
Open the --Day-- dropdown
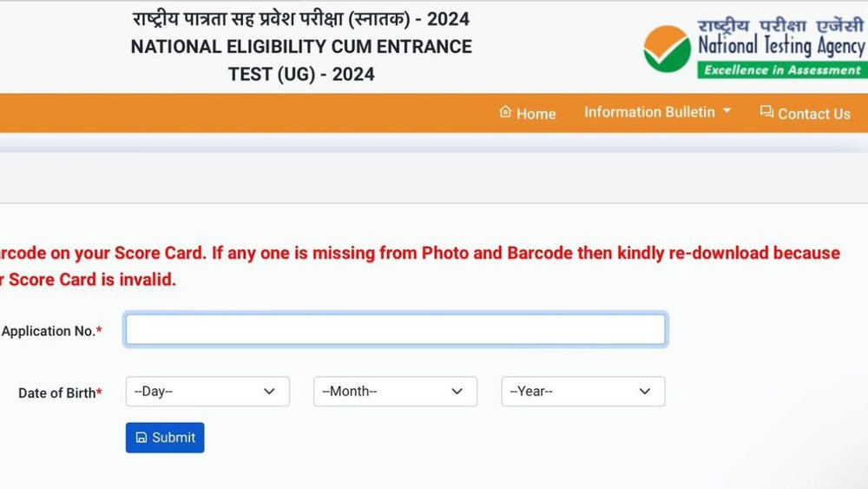point(207,392)
